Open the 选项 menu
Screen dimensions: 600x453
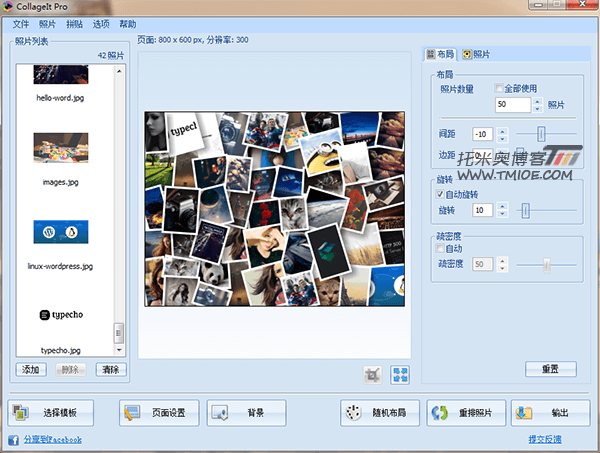pyautogui.click(x=101, y=24)
